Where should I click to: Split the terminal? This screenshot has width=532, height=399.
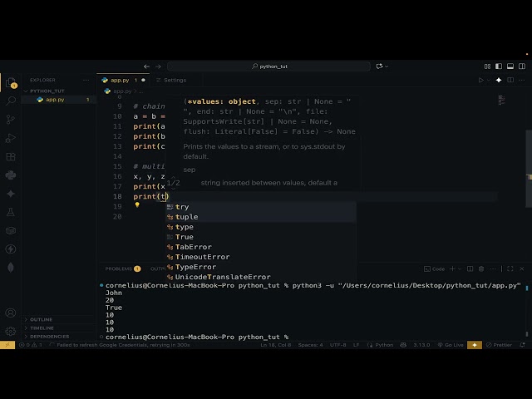[x=470, y=268]
